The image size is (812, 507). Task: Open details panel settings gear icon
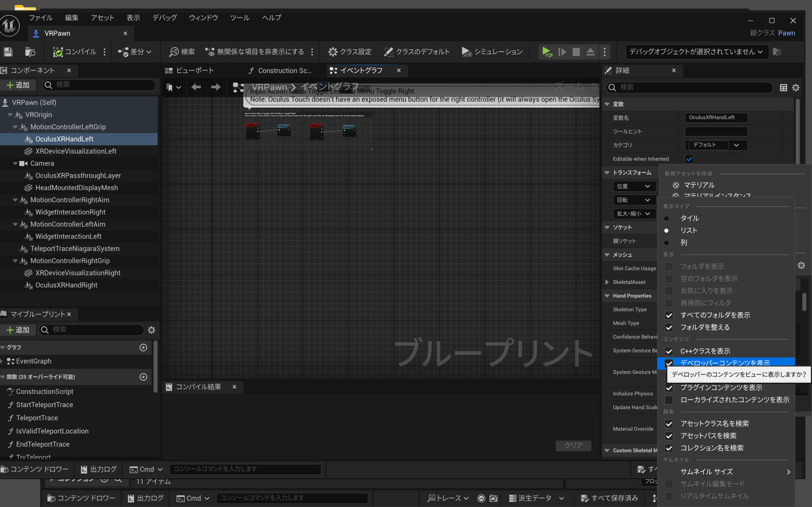(x=796, y=88)
